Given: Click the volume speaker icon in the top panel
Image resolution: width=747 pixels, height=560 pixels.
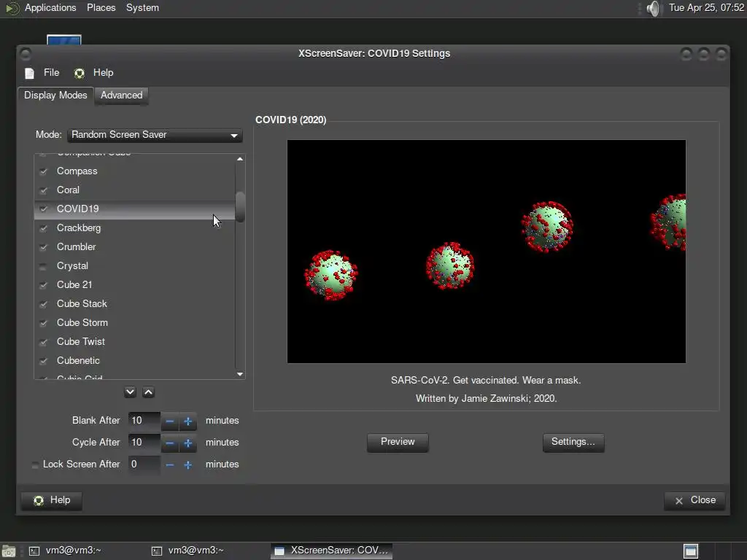Looking at the screenshot, I should point(654,8).
